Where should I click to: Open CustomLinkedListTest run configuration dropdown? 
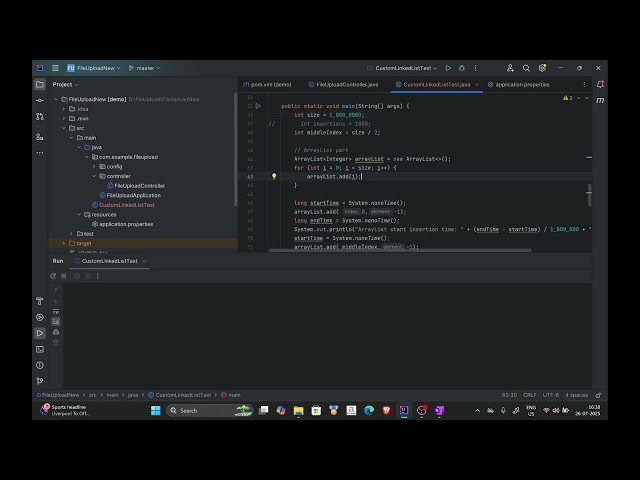click(402, 68)
